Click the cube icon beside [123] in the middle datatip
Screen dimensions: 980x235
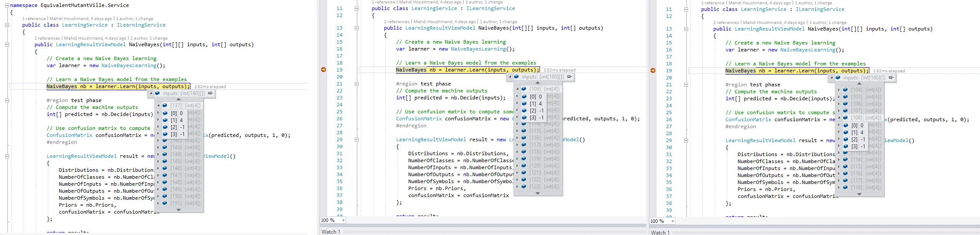point(524,187)
